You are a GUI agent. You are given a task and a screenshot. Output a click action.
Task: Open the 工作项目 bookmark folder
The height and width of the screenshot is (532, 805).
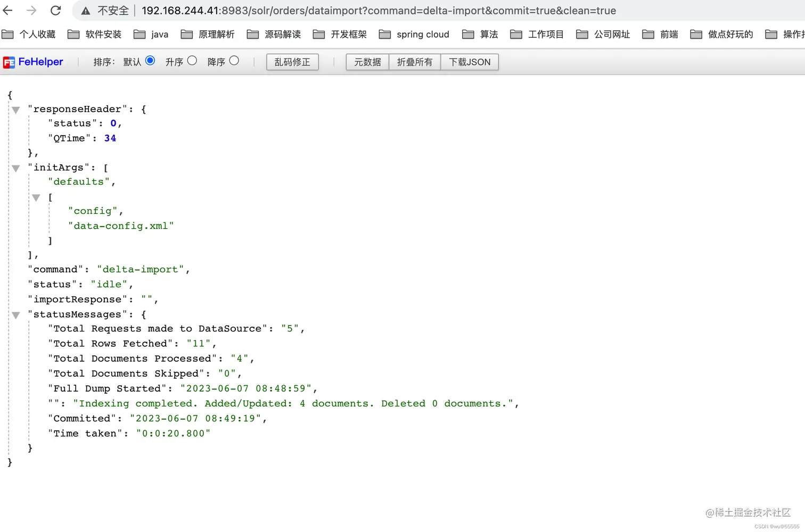(x=537, y=35)
